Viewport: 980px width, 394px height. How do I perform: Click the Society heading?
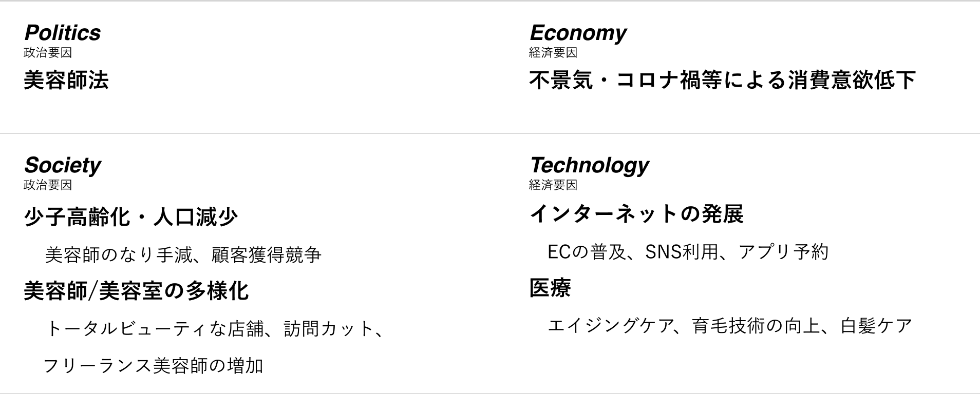point(62,166)
